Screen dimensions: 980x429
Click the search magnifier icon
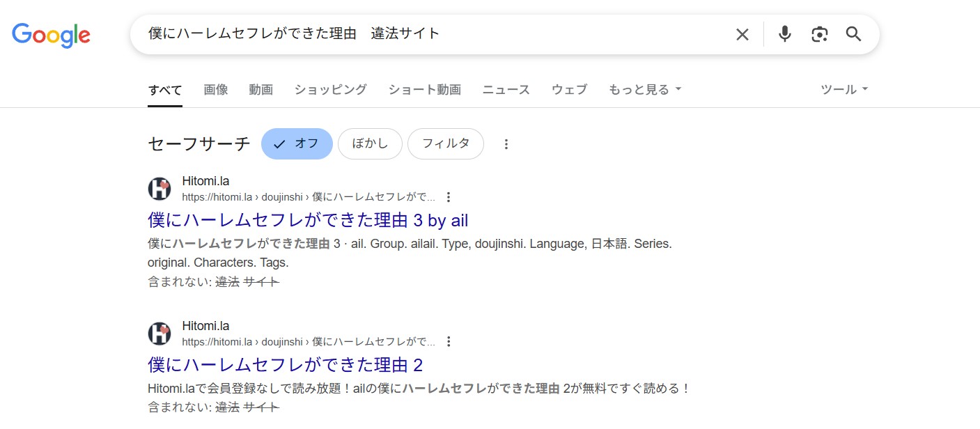pyautogui.click(x=853, y=33)
